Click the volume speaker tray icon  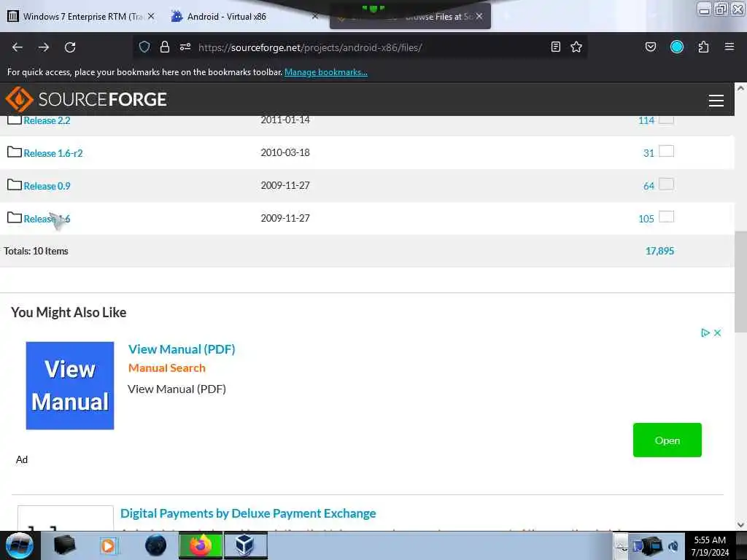pos(673,546)
